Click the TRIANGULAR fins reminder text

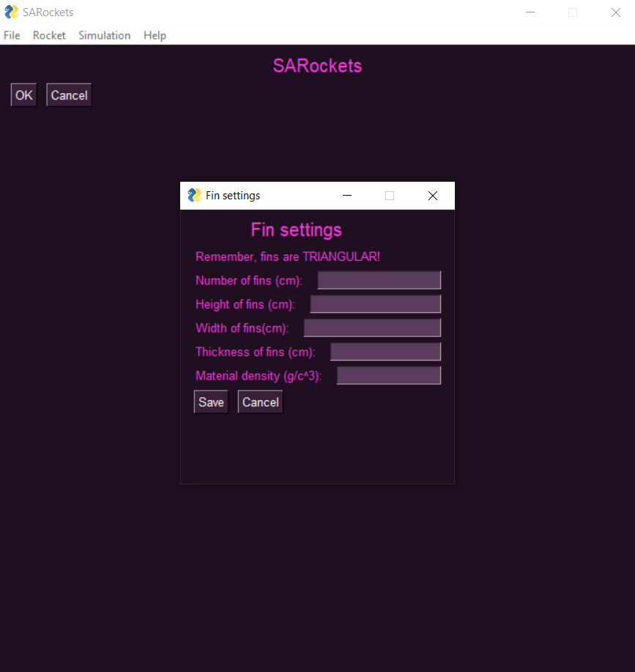click(288, 256)
